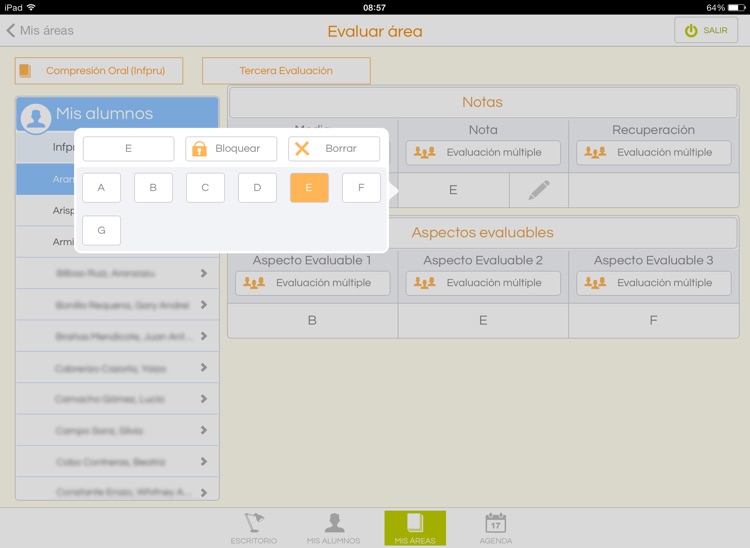Select grade D in popup
The width and height of the screenshot is (750, 548).
pos(257,188)
